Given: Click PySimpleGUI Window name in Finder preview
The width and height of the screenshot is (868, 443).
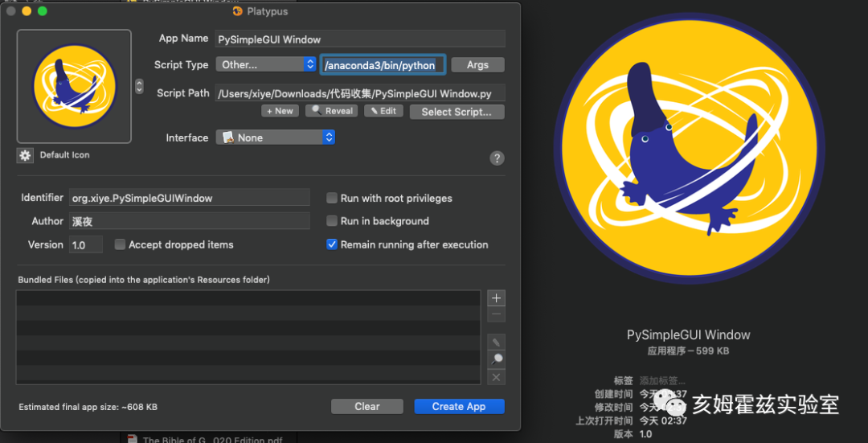Looking at the screenshot, I should pyautogui.click(x=688, y=335).
